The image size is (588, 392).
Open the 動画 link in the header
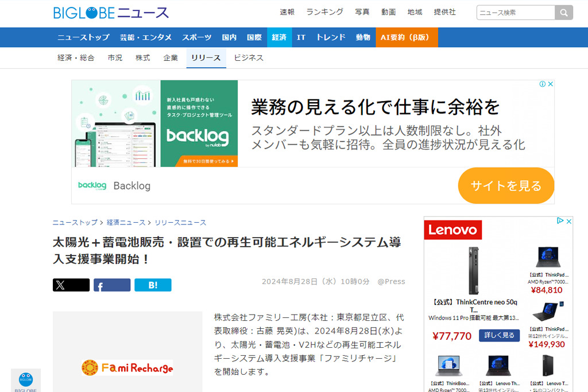[x=389, y=13]
